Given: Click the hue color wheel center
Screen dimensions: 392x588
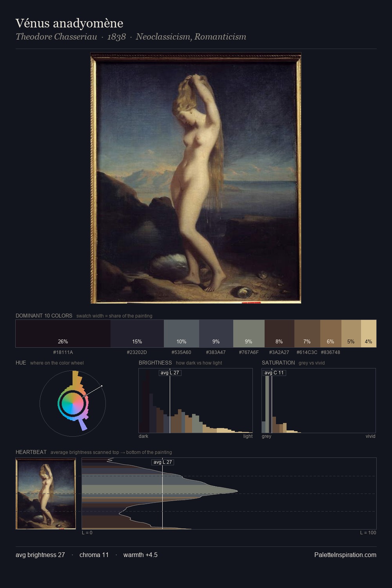Looking at the screenshot, I should click(73, 403).
